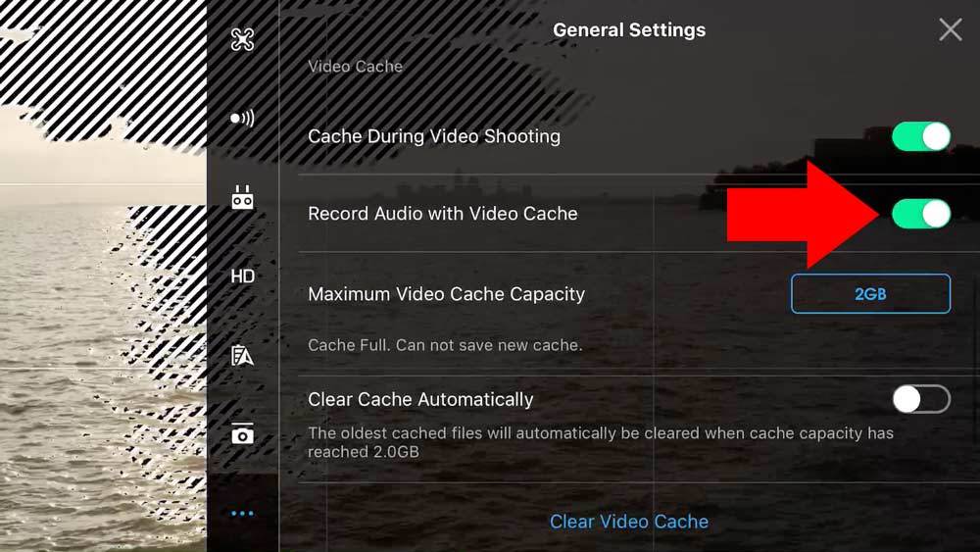Enable the Clear Cache Automatically switch

pos(921,399)
